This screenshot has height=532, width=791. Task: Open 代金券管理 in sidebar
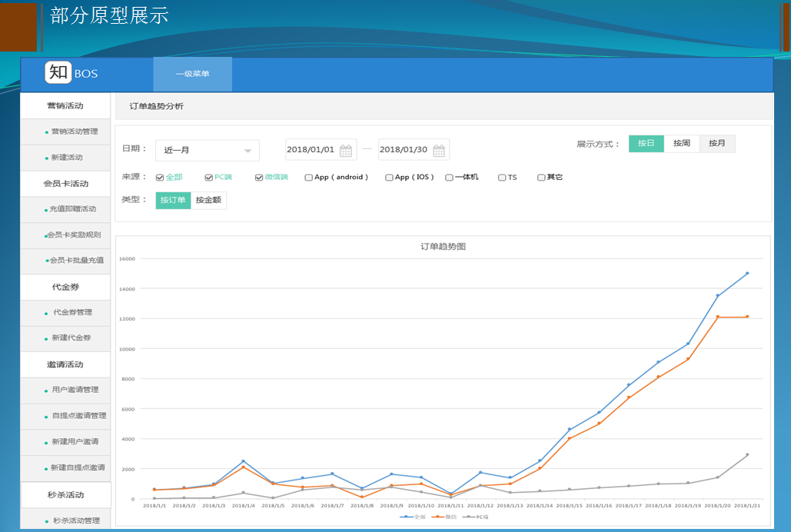[x=65, y=313]
